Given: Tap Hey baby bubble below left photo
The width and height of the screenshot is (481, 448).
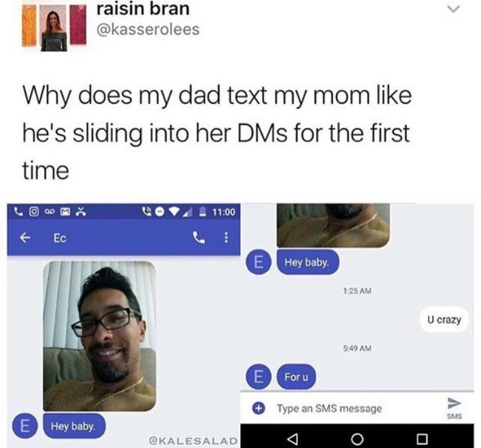Looking at the screenshot, I should coord(73,426).
